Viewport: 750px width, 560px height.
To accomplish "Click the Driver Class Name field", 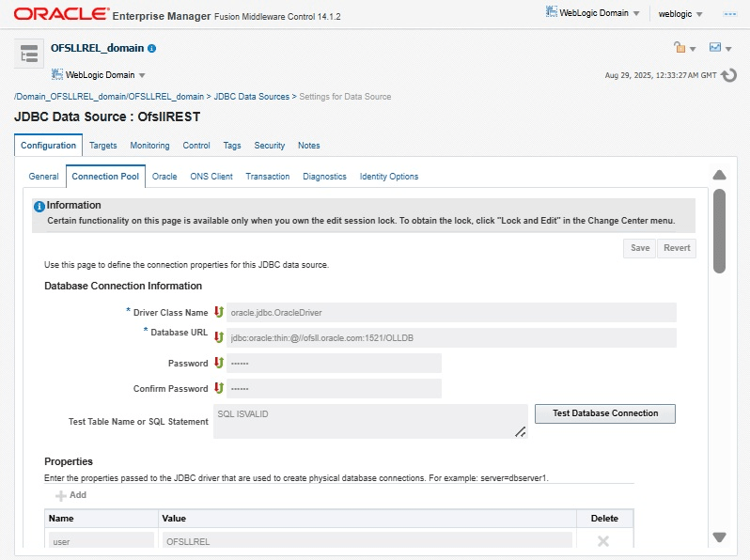I will tap(451, 312).
